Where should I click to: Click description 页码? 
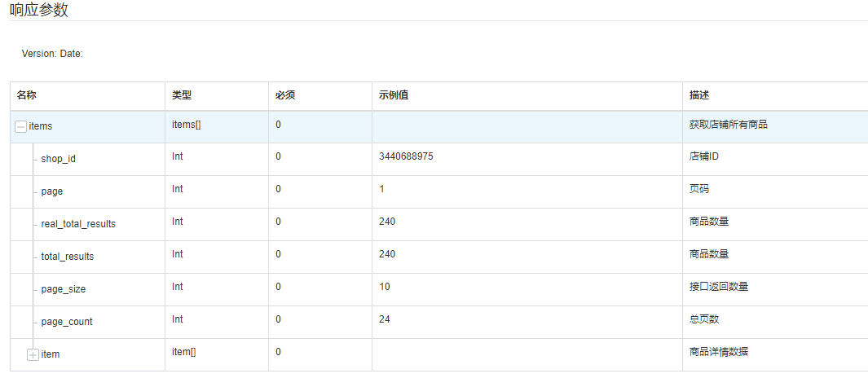click(699, 190)
